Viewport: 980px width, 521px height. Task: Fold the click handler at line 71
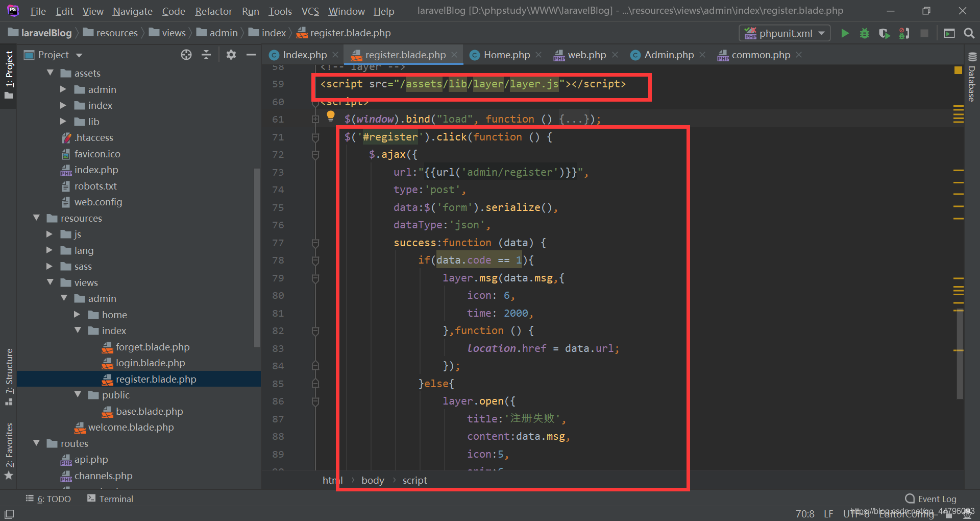pyautogui.click(x=315, y=137)
